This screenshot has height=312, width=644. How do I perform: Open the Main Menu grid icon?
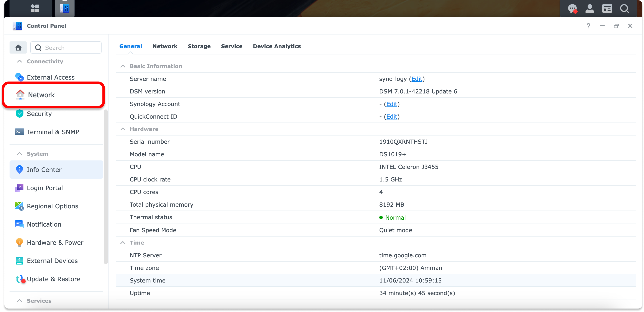click(35, 8)
